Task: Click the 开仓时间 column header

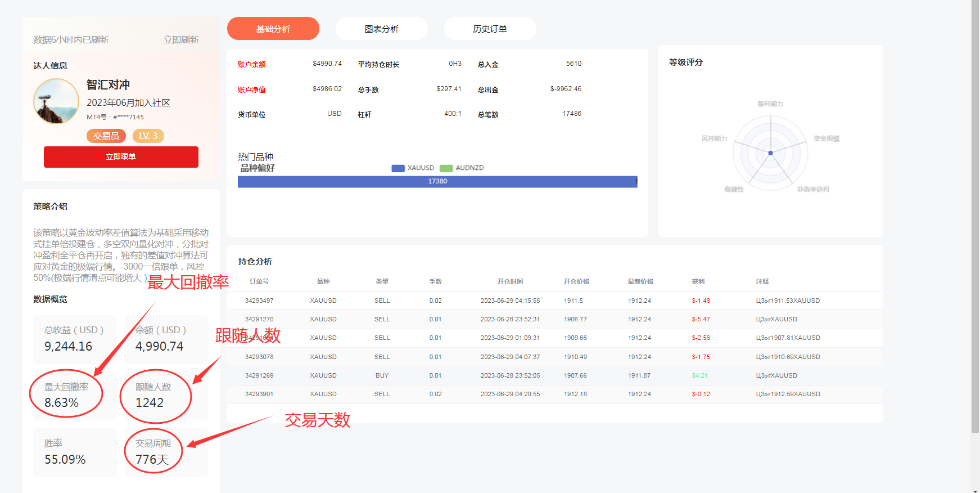Action: [x=510, y=281]
